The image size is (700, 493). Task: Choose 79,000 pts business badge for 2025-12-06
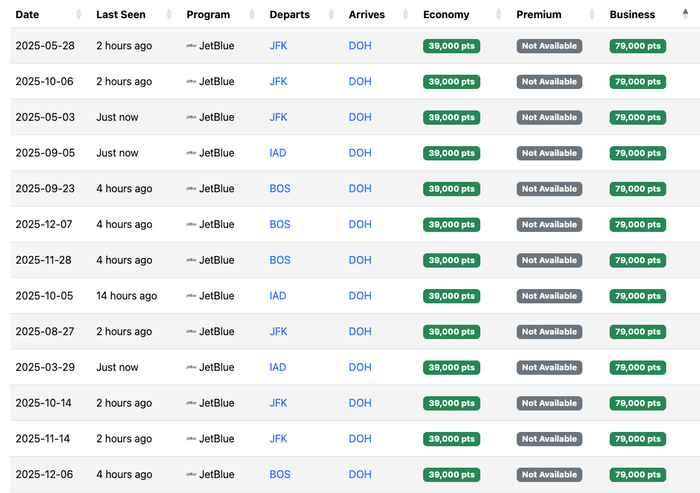(x=638, y=475)
